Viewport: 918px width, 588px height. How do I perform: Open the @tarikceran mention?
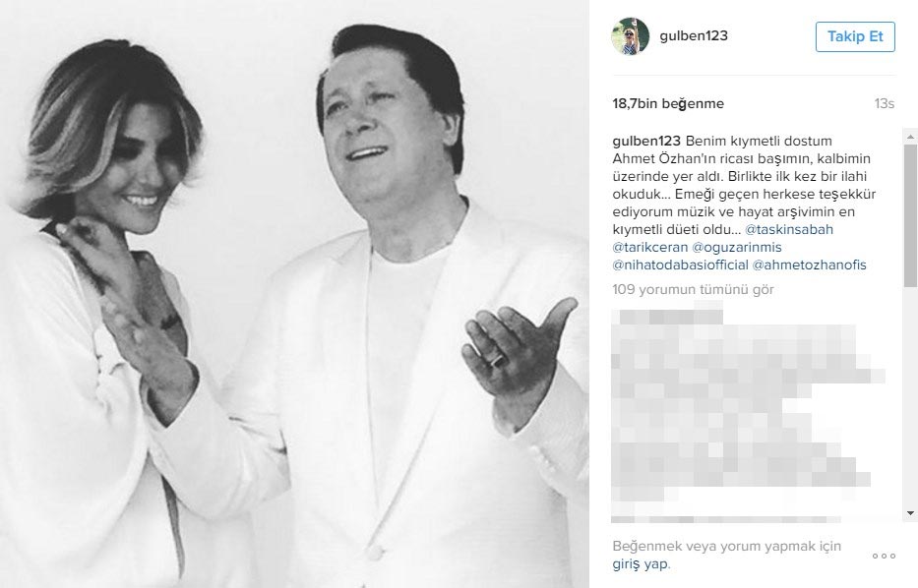click(649, 247)
